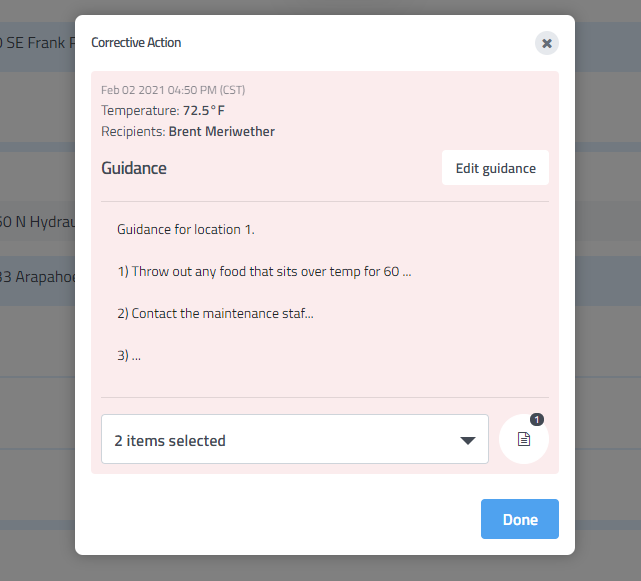
Task: Select recipient Brent Meriwether
Action: 221,131
